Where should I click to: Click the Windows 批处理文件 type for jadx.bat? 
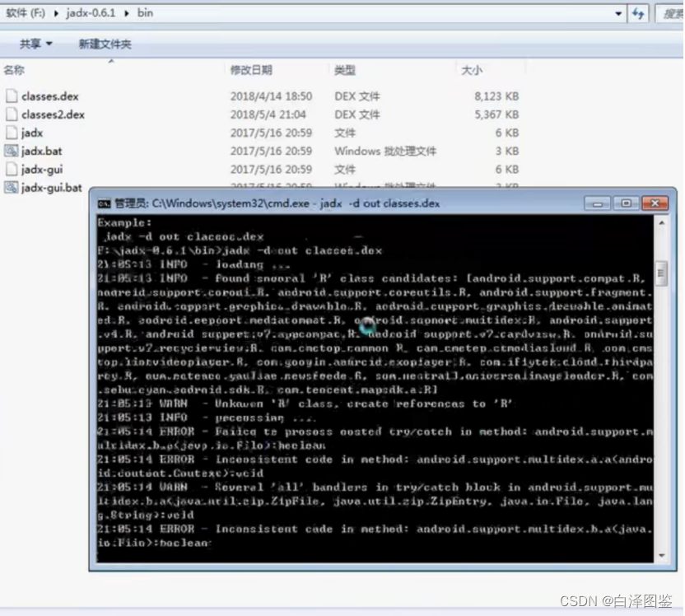(385, 152)
